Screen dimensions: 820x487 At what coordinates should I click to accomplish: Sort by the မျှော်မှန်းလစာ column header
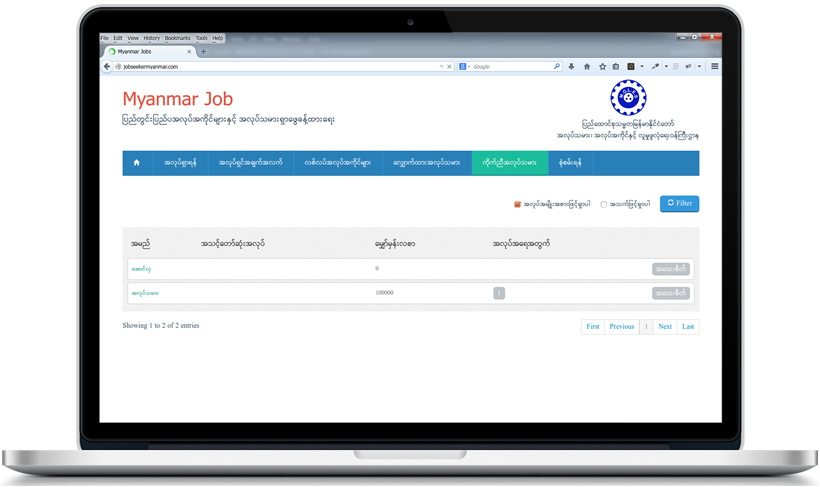pos(395,244)
